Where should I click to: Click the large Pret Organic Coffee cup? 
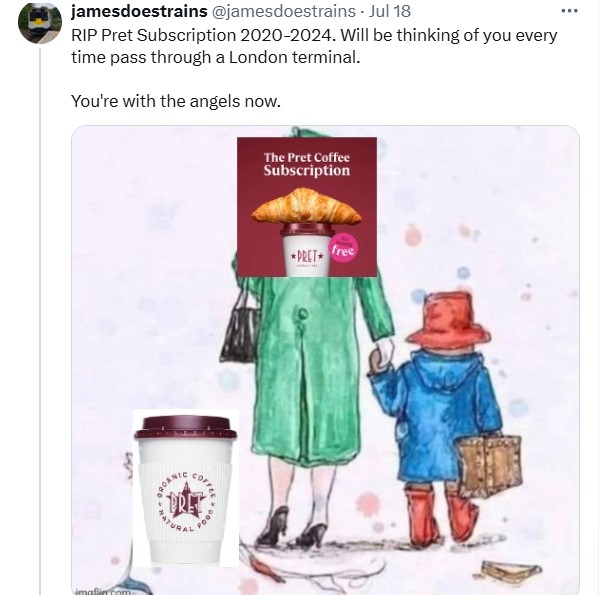tap(185, 488)
